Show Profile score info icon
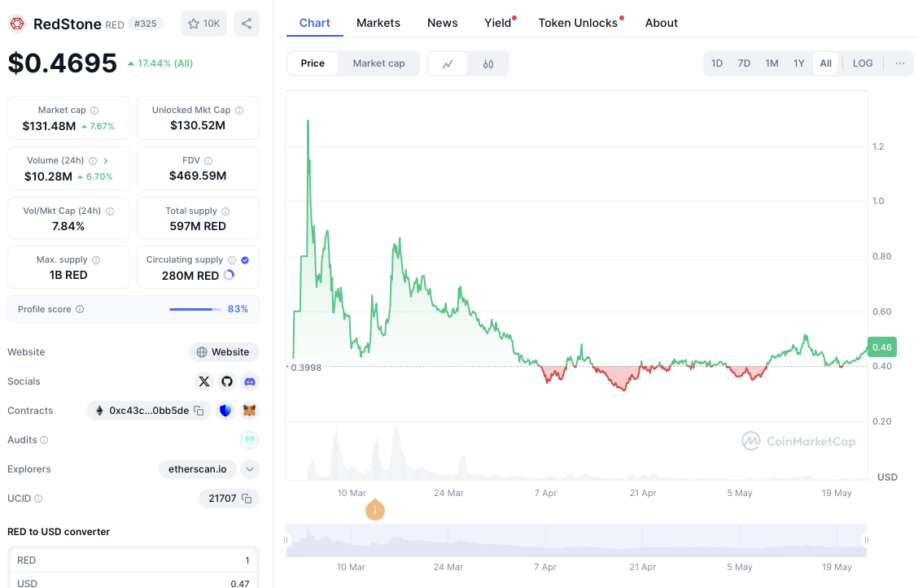Viewport: 918px width, 588px height. click(80, 309)
